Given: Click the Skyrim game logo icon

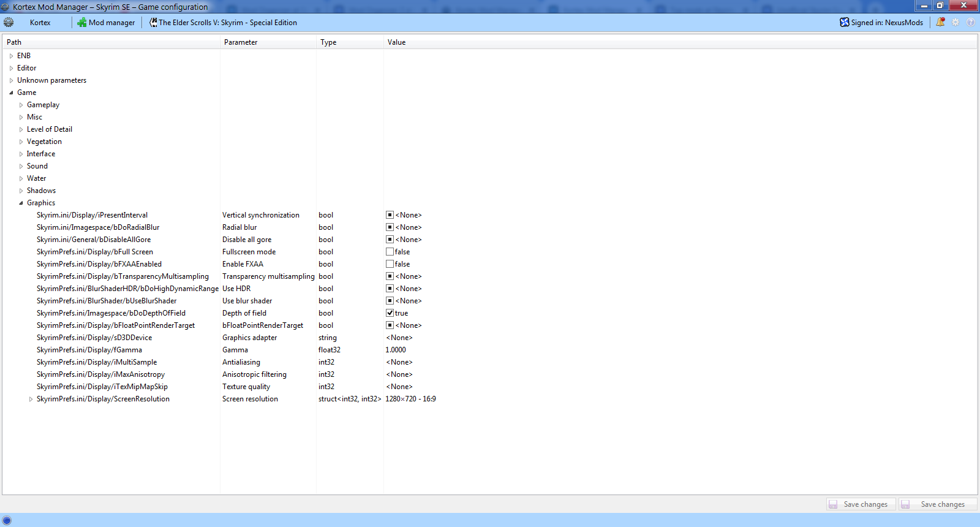Looking at the screenshot, I should 153,23.
